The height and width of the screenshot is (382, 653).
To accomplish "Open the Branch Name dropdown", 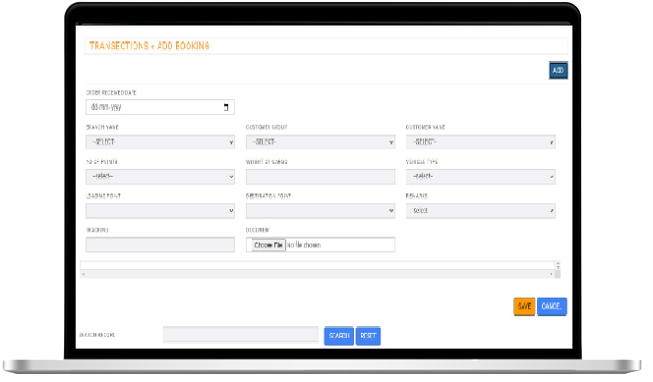I will click(x=160, y=142).
